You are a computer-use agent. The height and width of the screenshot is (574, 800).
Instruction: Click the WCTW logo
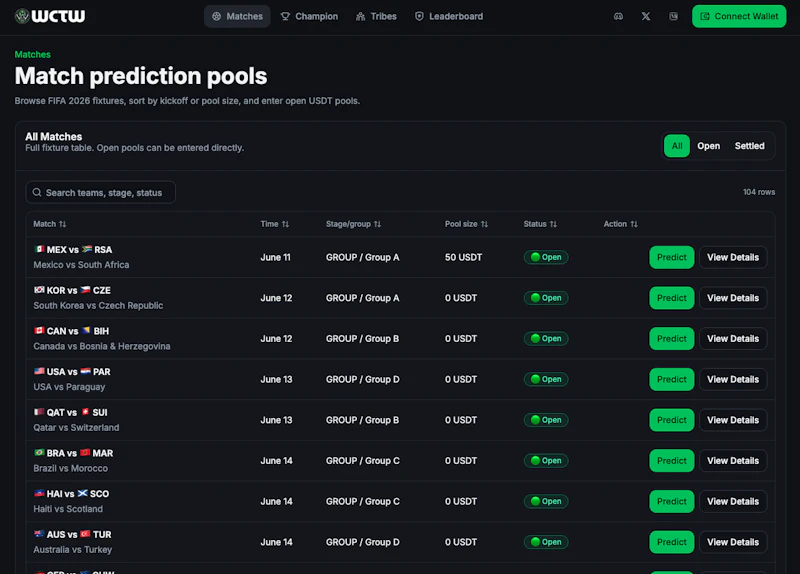coord(50,16)
